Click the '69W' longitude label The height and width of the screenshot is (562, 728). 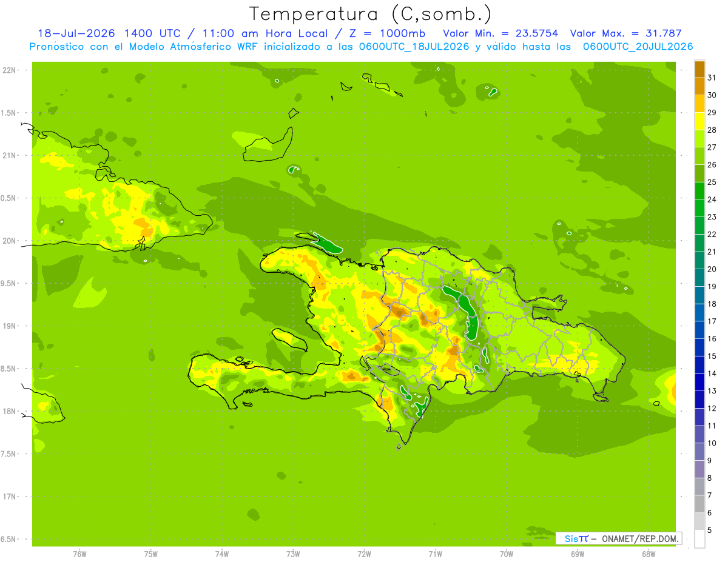[x=578, y=554]
